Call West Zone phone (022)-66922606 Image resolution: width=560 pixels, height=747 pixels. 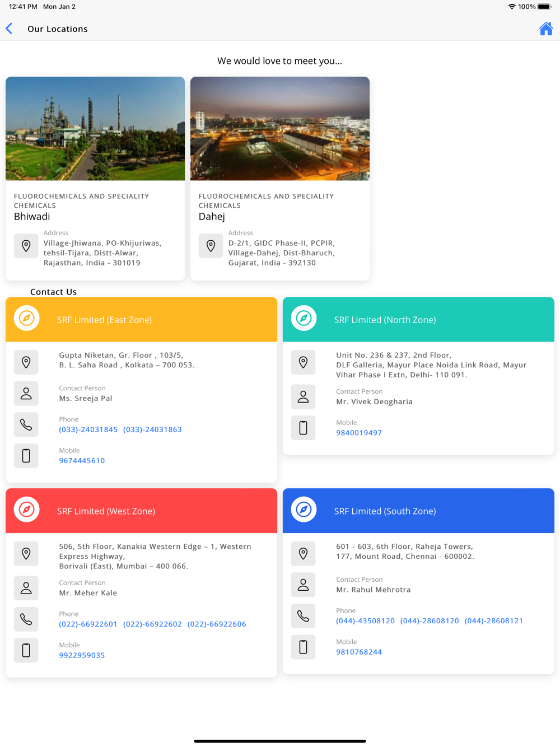[x=217, y=624]
